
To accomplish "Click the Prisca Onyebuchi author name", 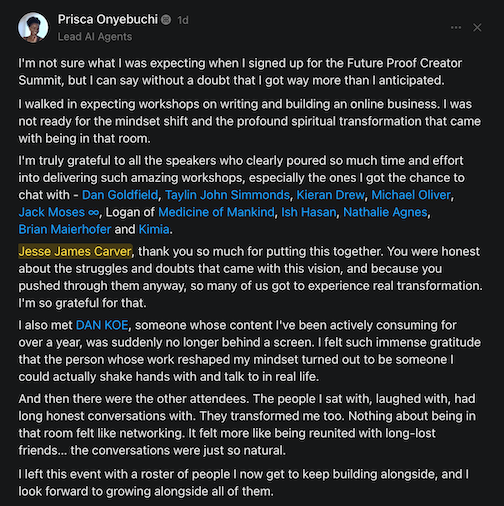I will pos(108,20).
